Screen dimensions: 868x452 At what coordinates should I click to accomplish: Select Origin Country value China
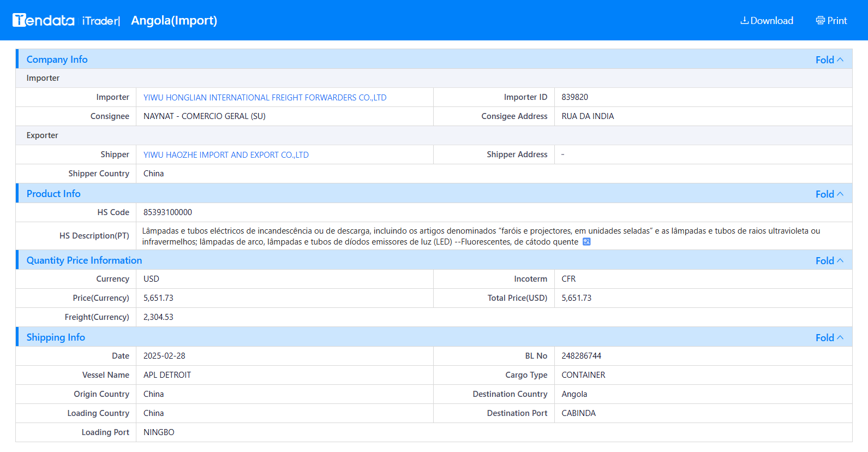[x=153, y=394]
